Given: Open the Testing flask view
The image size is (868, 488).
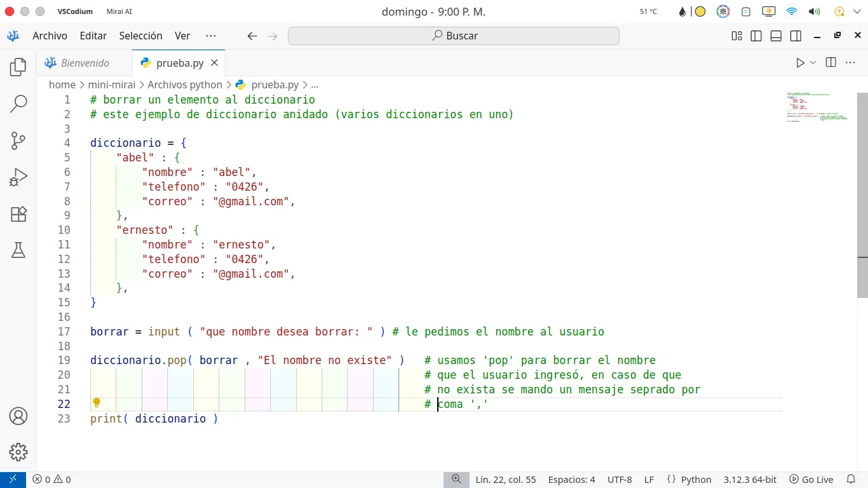Looking at the screenshot, I should pyautogui.click(x=18, y=250).
